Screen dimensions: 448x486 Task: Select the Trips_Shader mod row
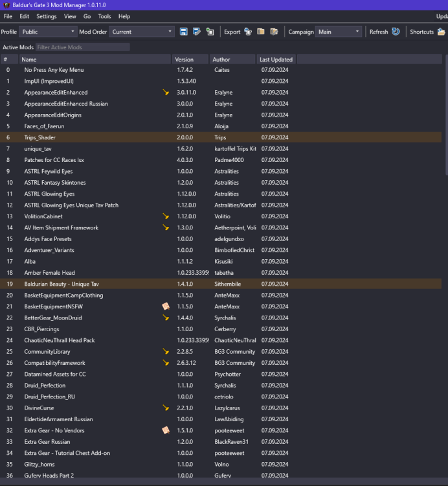[x=97, y=137]
